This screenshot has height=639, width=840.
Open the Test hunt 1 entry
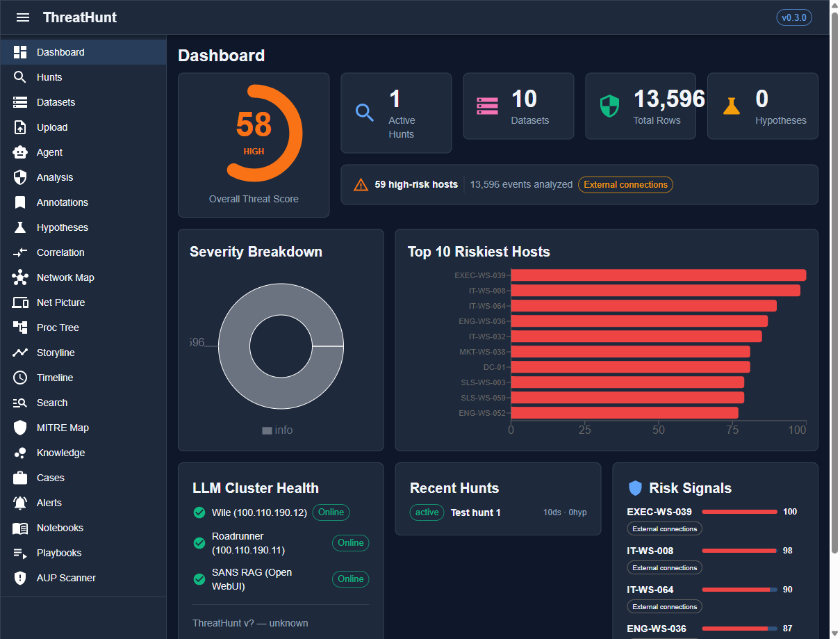point(475,512)
